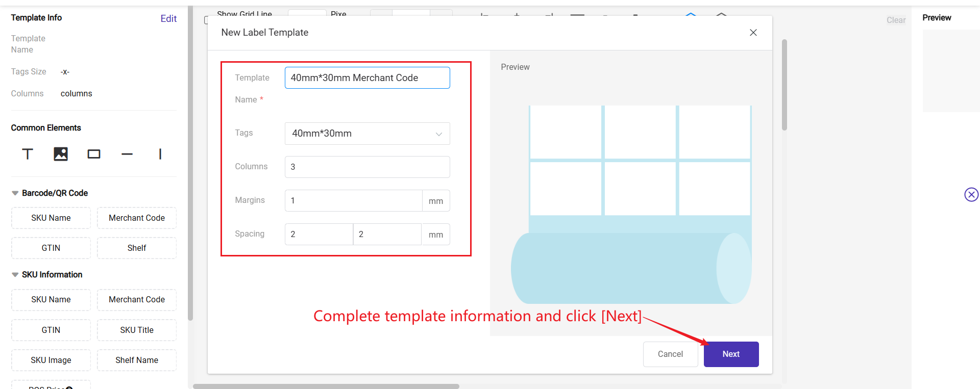Click the horizontal scrollbar at bottom
The image size is (980, 389).
click(x=326, y=386)
